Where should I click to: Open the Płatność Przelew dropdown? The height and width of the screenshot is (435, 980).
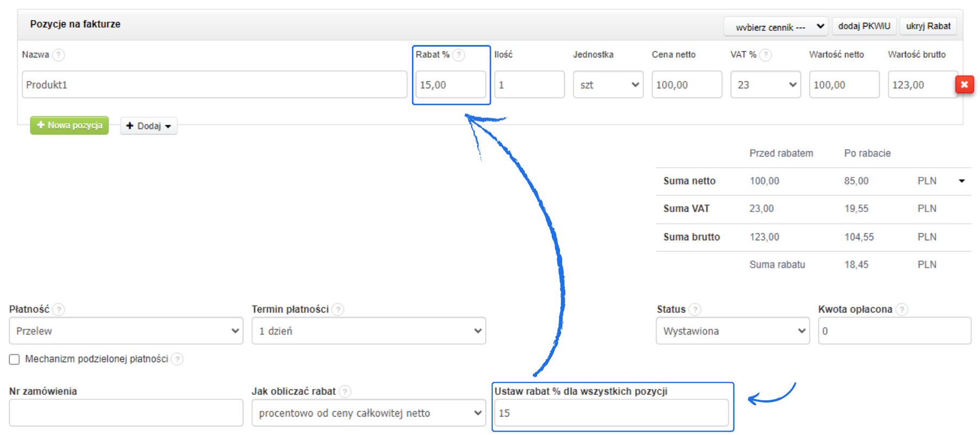pos(126,331)
